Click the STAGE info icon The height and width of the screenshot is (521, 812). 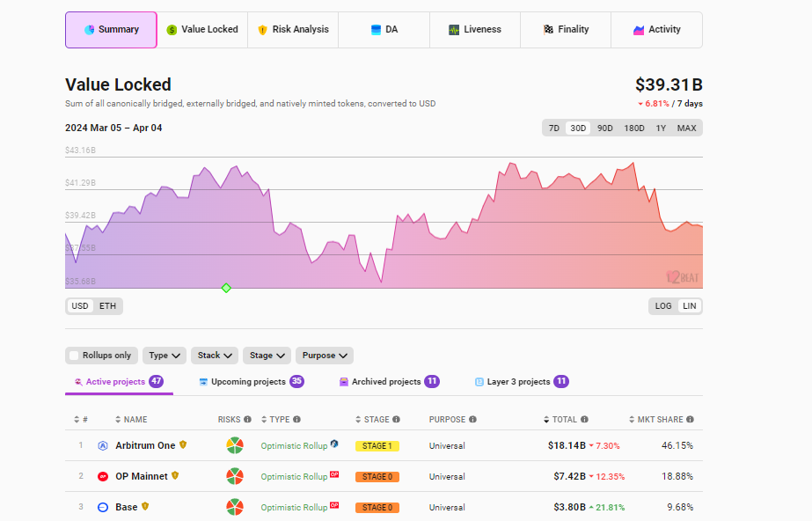click(x=396, y=420)
